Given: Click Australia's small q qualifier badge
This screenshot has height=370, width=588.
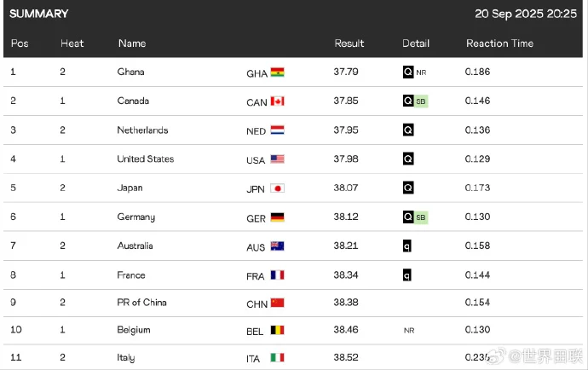Looking at the screenshot, I should click(407, 246).
